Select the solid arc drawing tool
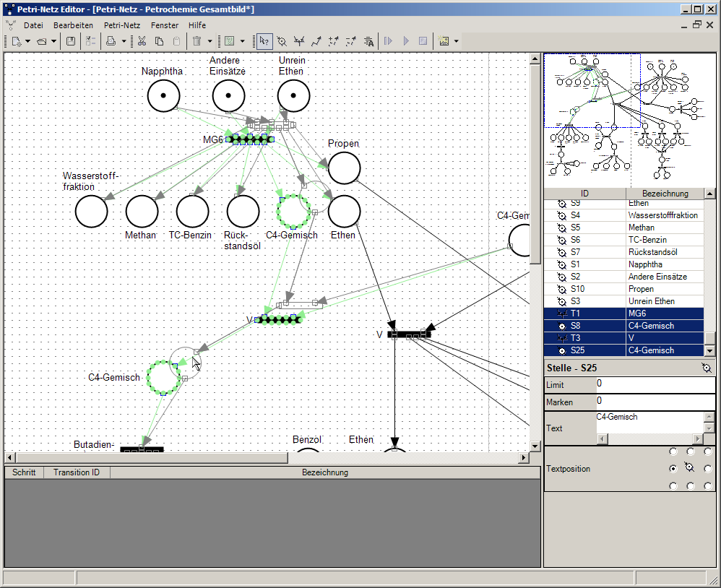The image size is (721, 588). coord(316,41)
